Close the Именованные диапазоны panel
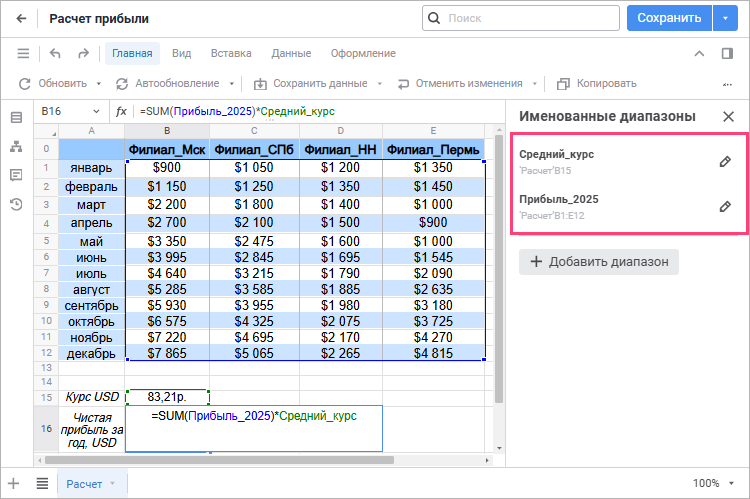Image resolution: width=750 pixels, height=499 pixels. [x=728, y=116]
